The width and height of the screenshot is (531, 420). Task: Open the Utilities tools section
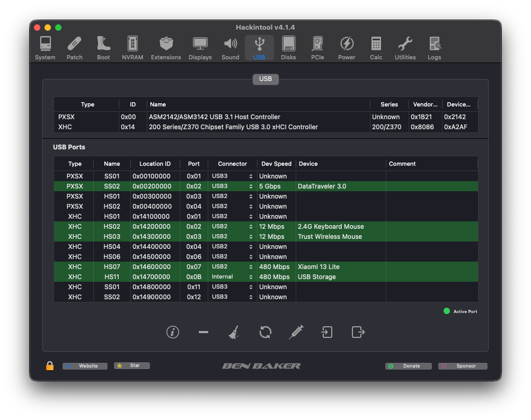[405, 48]
